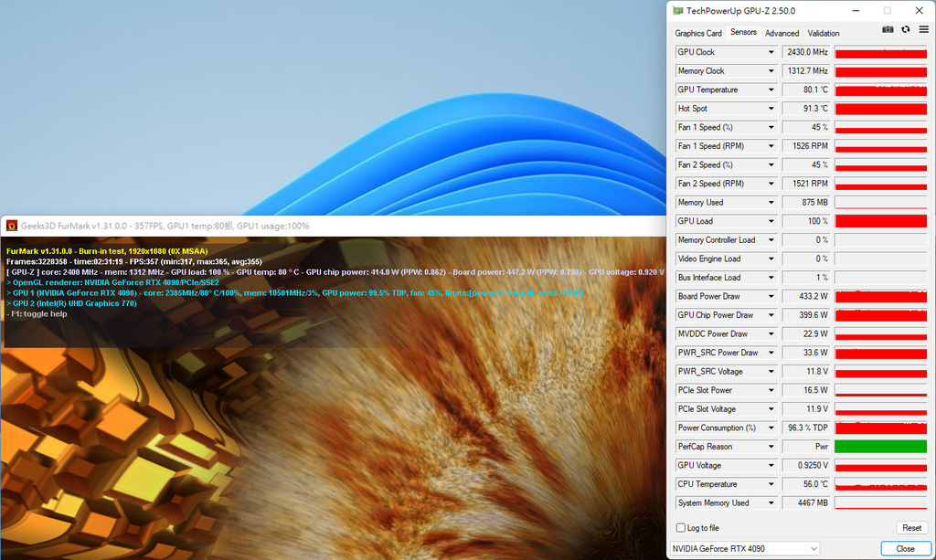Viewport: 936px width, 560px height.
Task: Click the GPU 2 Intel UHD Graphics 770 line
Action: click(x=71, y=303)
